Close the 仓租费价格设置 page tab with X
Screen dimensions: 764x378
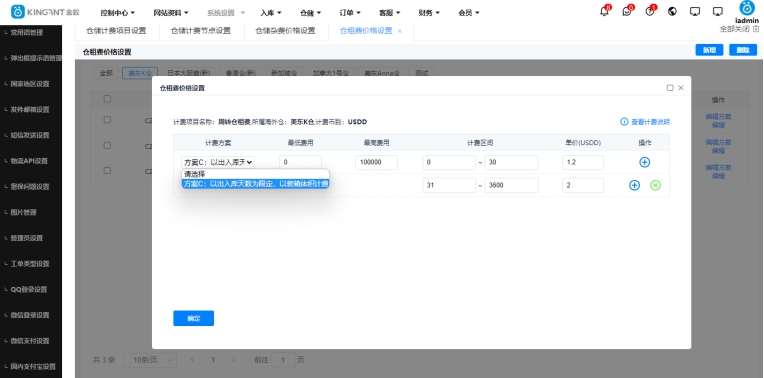tap(400, 31)
